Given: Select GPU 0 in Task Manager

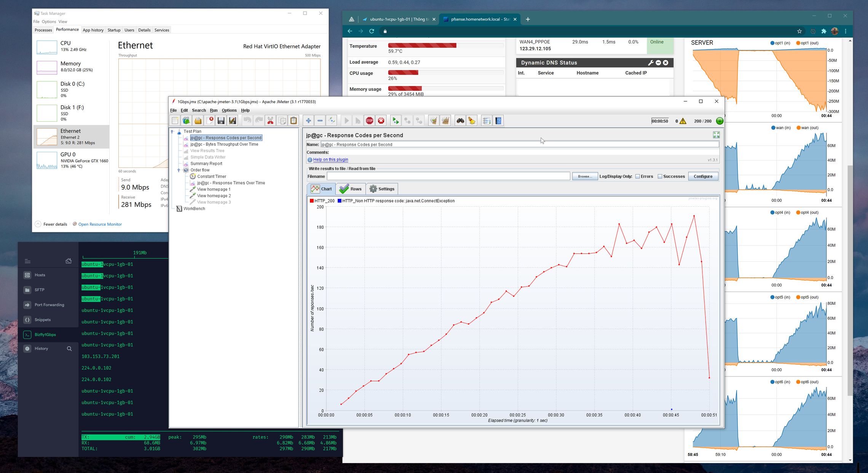Looking at the screenshot, I should click(x=72, y=160).
